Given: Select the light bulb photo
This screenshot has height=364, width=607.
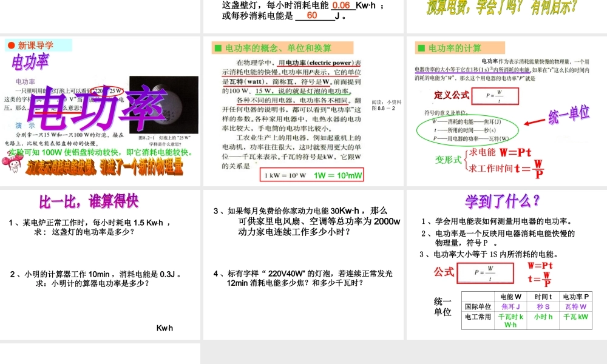Looking at the screenshot, I should click(164, 104).
